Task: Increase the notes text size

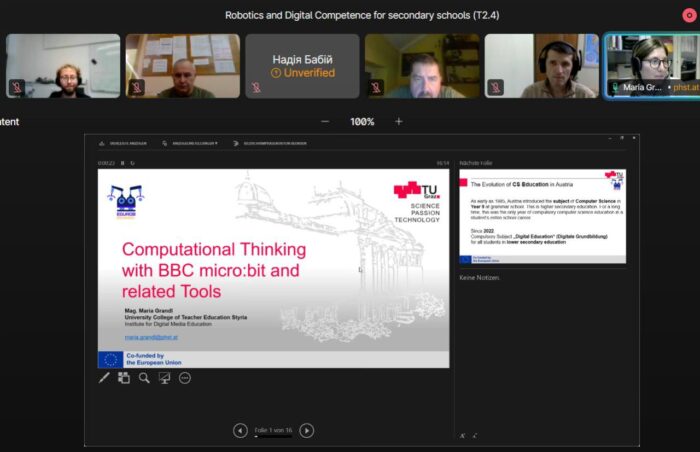Action: pyautogui.click(x=462, y=436)
